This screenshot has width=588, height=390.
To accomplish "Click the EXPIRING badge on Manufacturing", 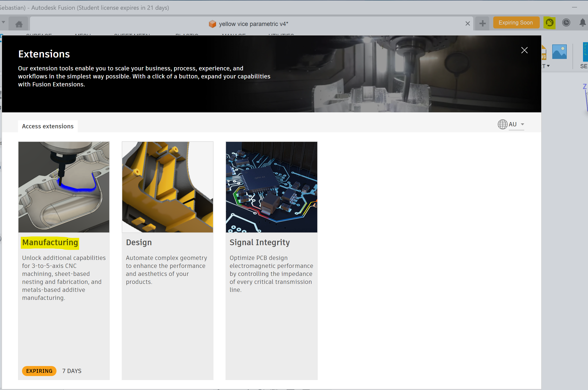I will [x=39, y=371].
